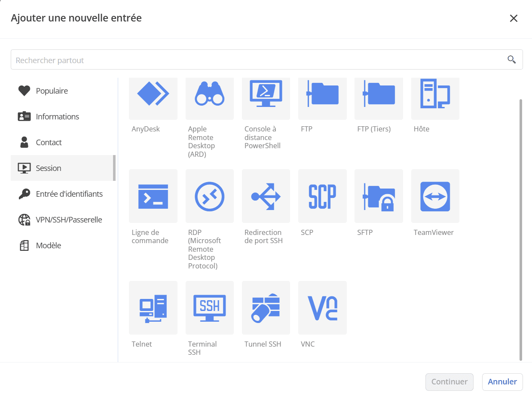The height and width of the screenshot is (396, 532).
Task: Switch to the Entrée d'identifiants category
Action: pyautogui.click(x=69, y=194)
